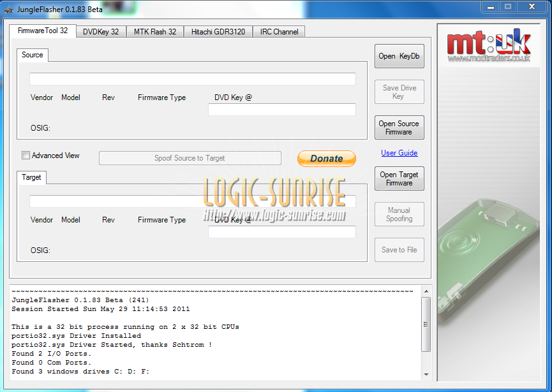552x392 pixels.
Task: Click the 'Session Started Sun May 29' log line
Action: (101, 309)
